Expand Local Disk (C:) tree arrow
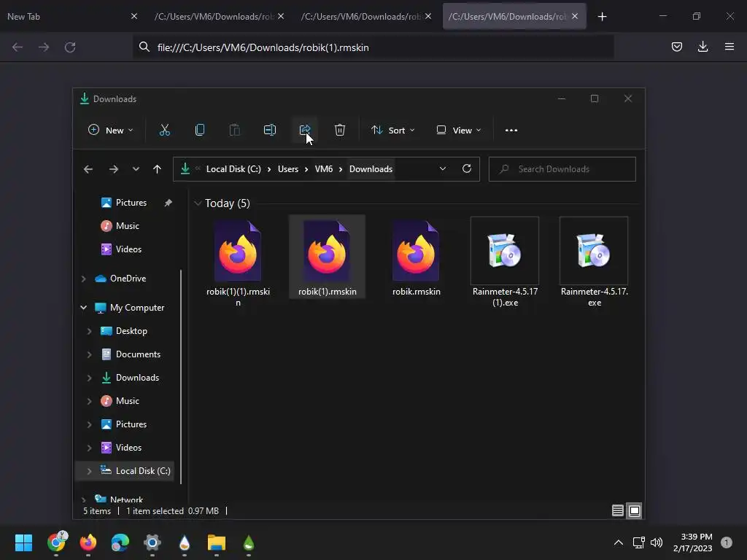Screen dimensions: 747x560 pyautogui.click(x=90, y=471)
